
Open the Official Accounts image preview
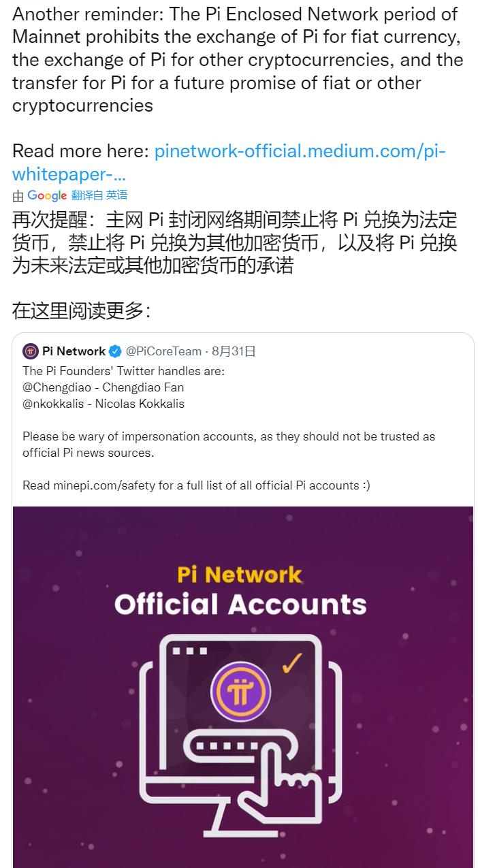pyautogui.click(x=243, y=687)
